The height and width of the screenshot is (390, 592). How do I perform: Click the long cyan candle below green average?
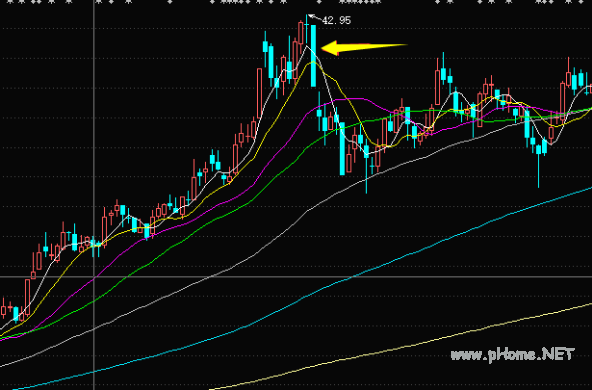342,148
